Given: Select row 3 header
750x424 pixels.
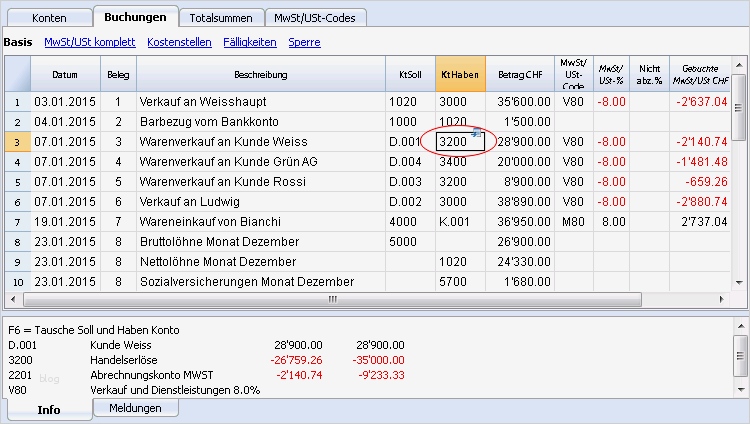Looking at the screenshot, I should pos(16,142).
